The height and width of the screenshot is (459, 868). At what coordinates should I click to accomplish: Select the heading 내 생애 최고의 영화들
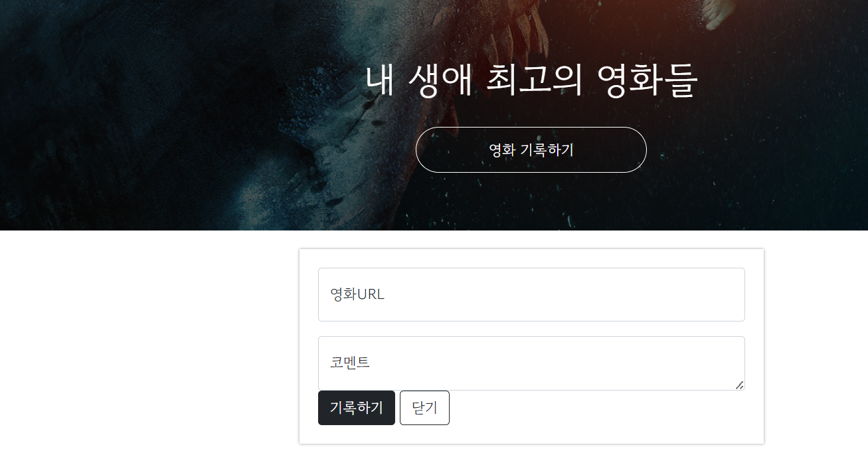coord(531,80)
